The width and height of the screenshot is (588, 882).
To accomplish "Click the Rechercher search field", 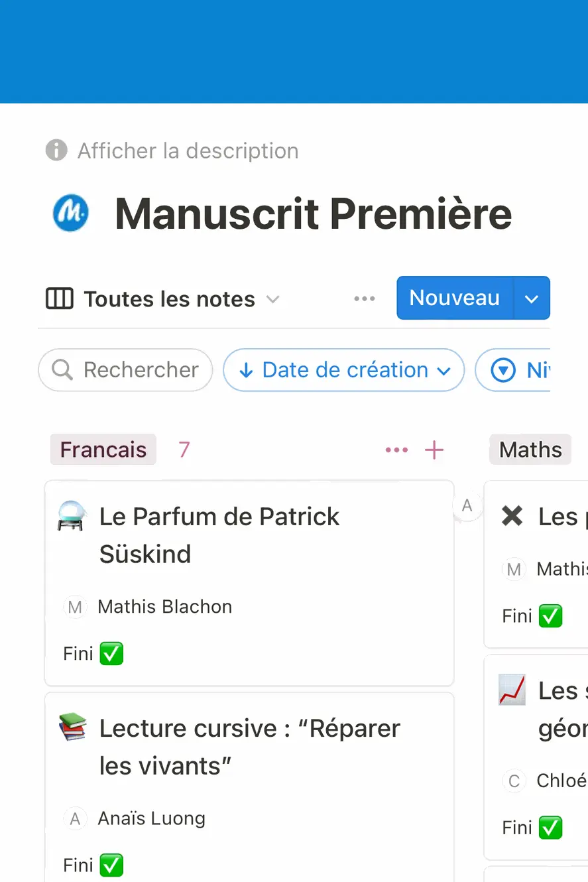I will coord(125,370).
